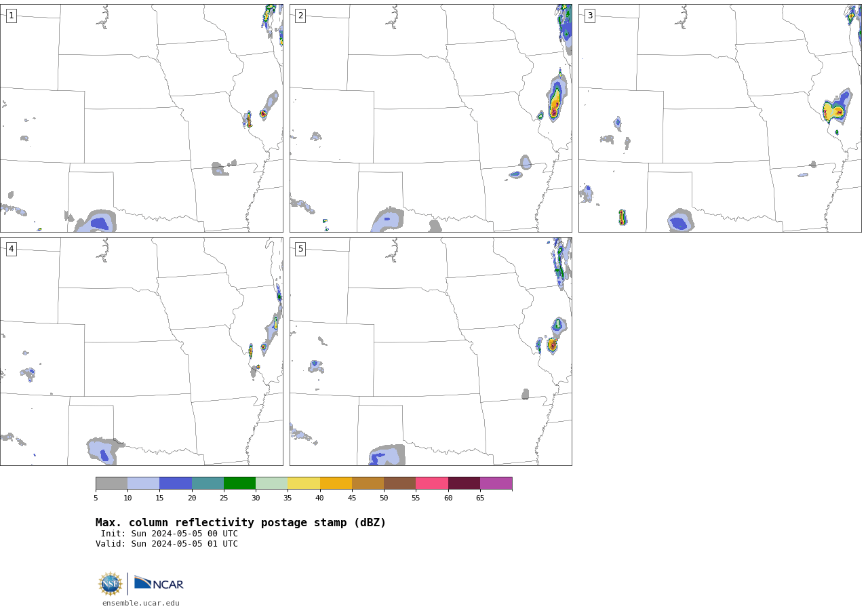Open ensemble member 3 postage stamp map

point(720,119)
